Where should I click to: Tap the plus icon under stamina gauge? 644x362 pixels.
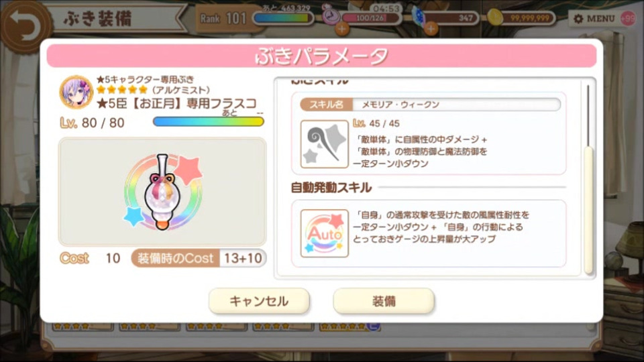[x=341, y=29]
